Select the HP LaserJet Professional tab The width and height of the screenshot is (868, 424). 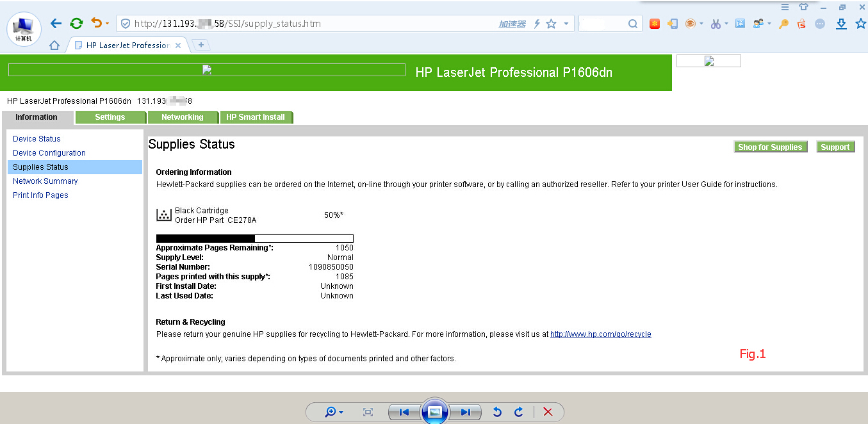click(x=127, y=45)
